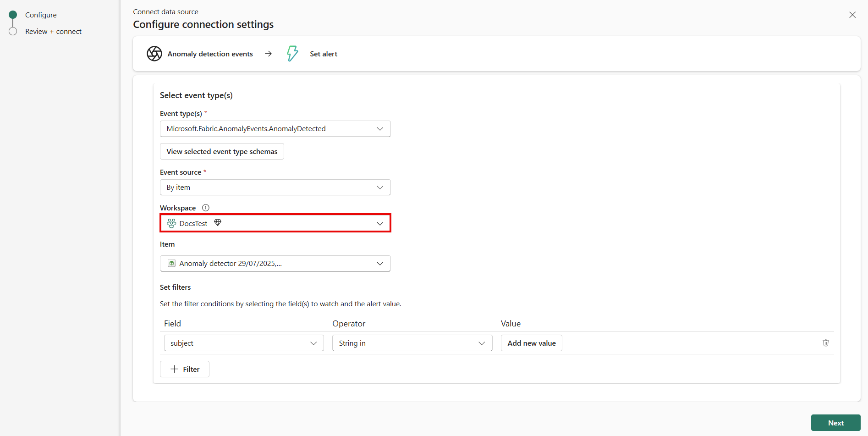
Task: Expand the Item dropdown for Anomaly detector
Action: click(x=275, y=264)
